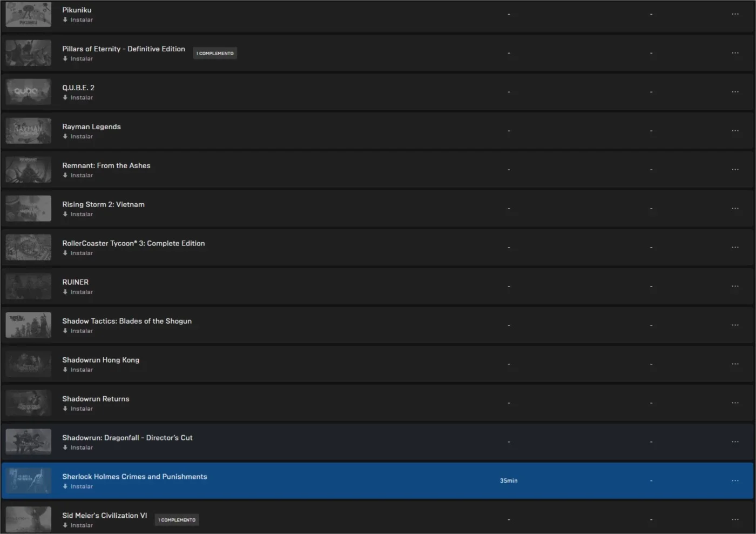Select the Shadowrun: Dragonfall - Director's Cut title

point(127,438)
